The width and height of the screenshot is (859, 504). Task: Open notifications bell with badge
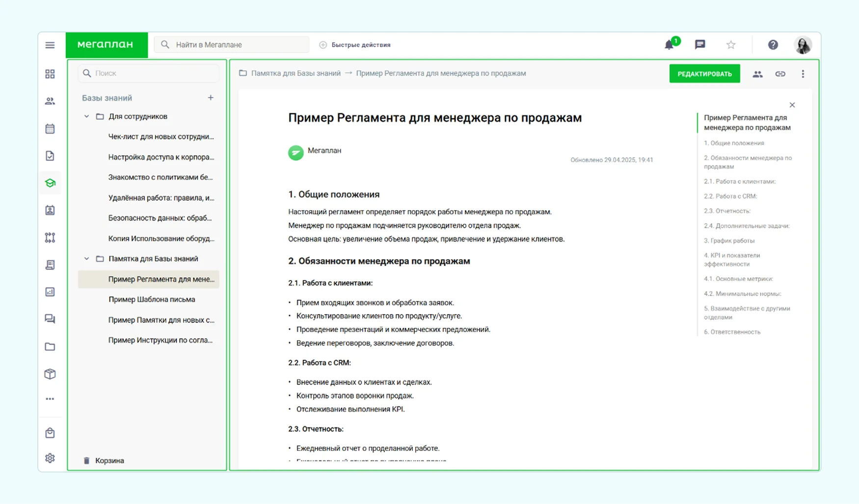pyautogui.click(x=671, y=44)
